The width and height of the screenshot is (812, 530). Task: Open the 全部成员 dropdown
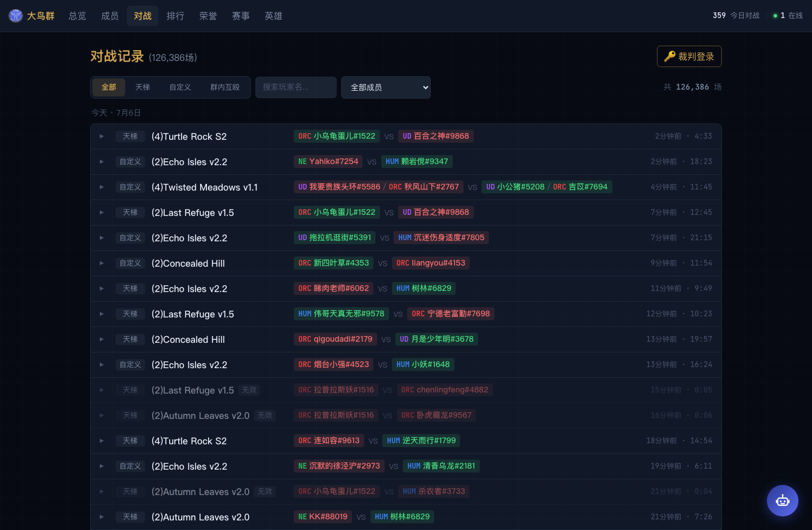coord(386,87)
